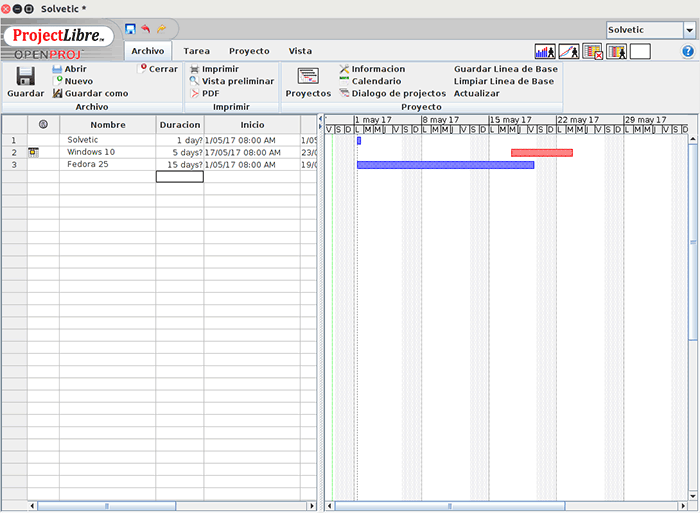Click the Gantt vertical scrollbar thumb
700x513 pixels.
[x=693, y=242]
